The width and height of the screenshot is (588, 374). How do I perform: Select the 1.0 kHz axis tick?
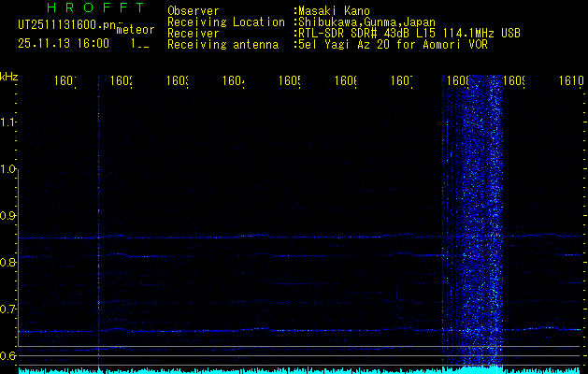[x=8, y=169]
